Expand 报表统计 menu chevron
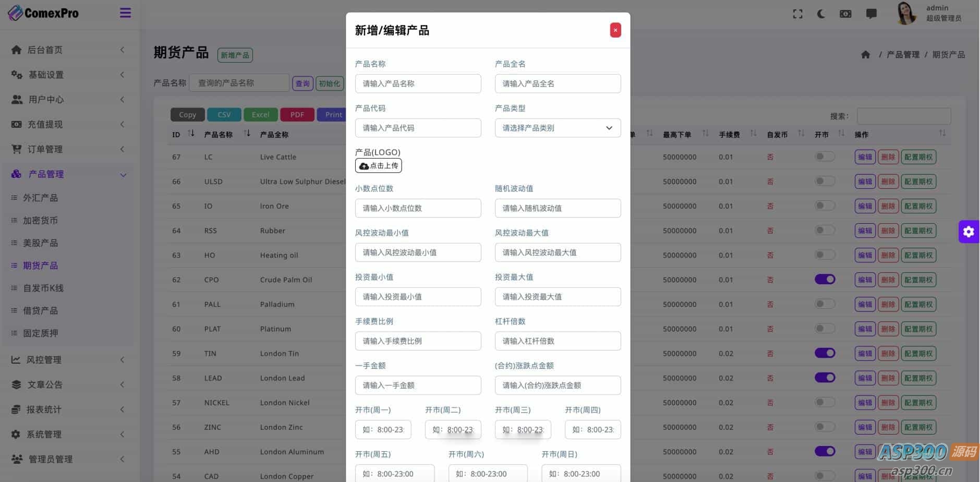 coord(122,409)
